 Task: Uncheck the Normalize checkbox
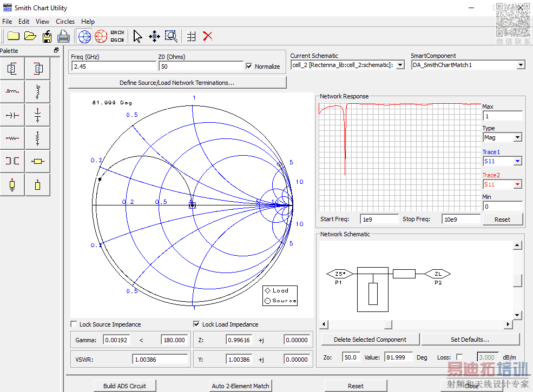(x=249, y=67)
